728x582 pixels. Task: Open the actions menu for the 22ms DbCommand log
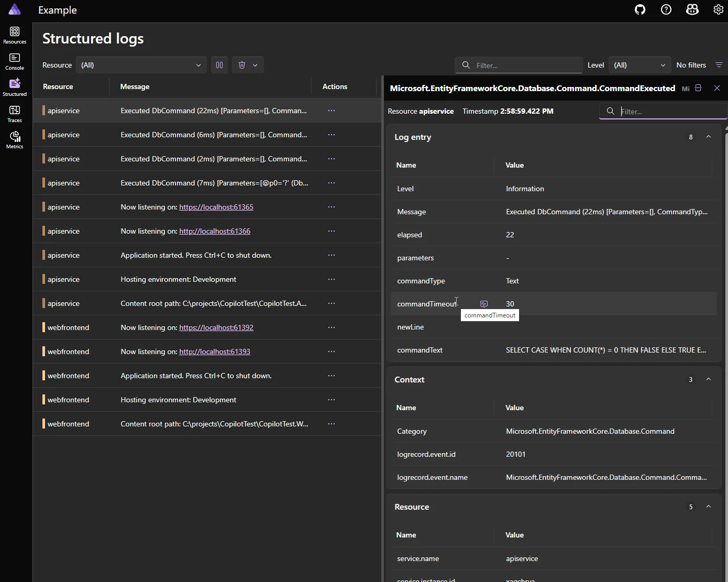point(331,111)
